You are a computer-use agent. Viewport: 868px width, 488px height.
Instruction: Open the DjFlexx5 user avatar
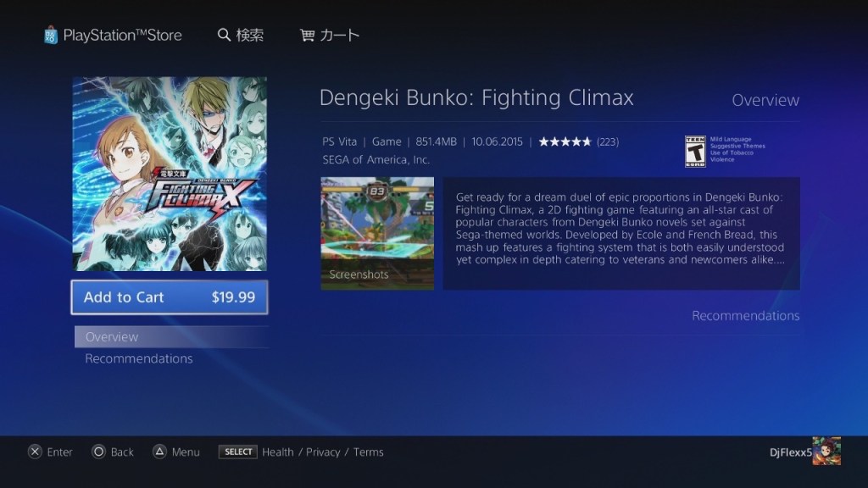point(826,451)
